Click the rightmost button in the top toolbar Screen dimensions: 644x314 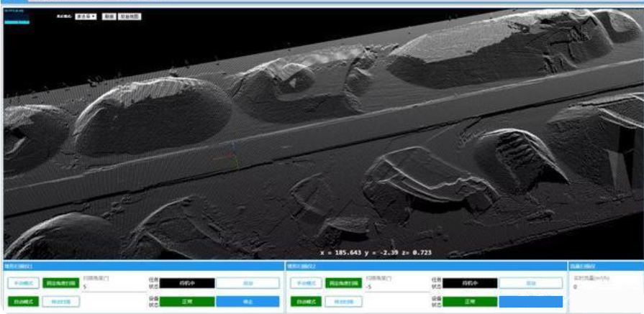click(x=130, y=16)
